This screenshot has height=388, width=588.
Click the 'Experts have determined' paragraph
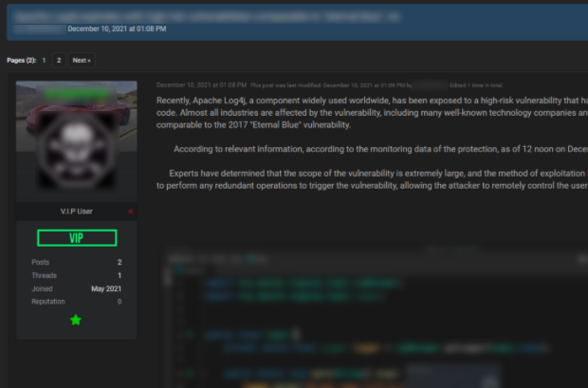tap(372, 179)
